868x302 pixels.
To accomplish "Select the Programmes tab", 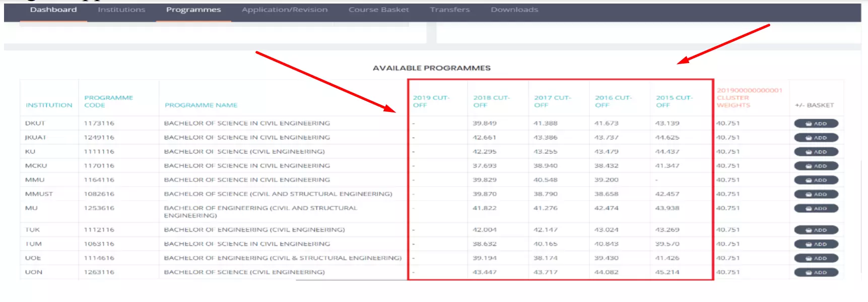I will tap(193, 10).
